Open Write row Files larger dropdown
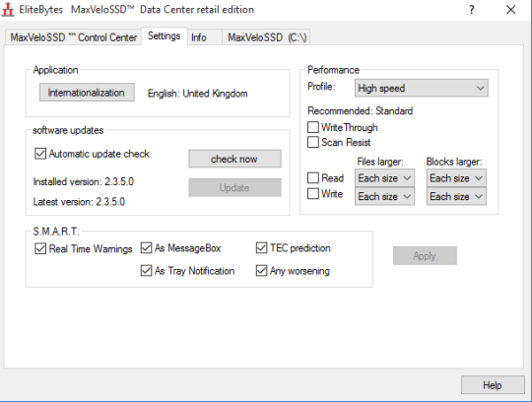532x402 pixels. [385, 196]
